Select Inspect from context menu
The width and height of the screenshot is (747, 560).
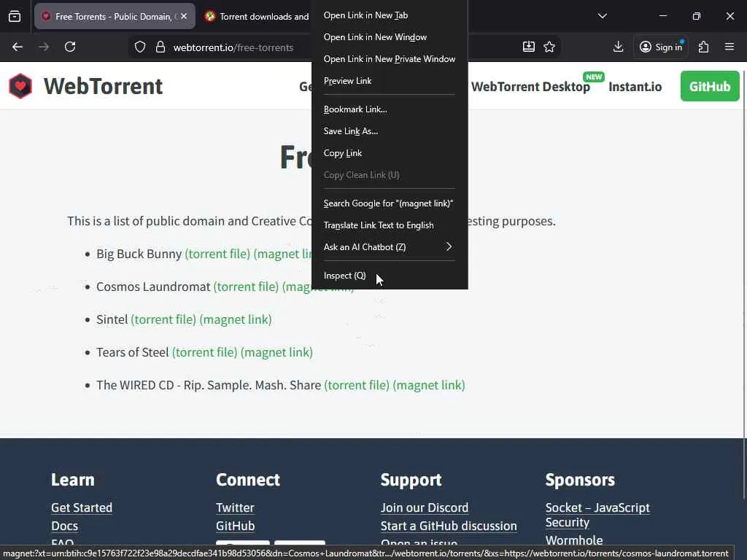pos(390,276)
